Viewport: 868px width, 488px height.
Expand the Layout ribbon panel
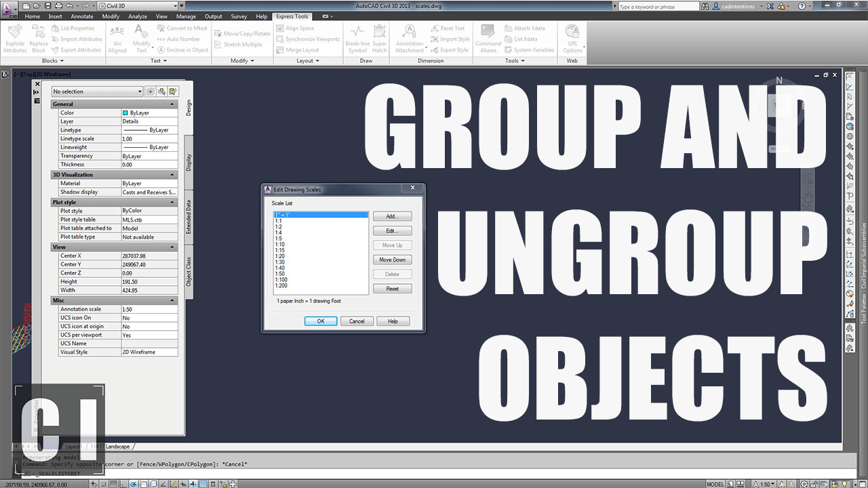click(x=309, y=60)
